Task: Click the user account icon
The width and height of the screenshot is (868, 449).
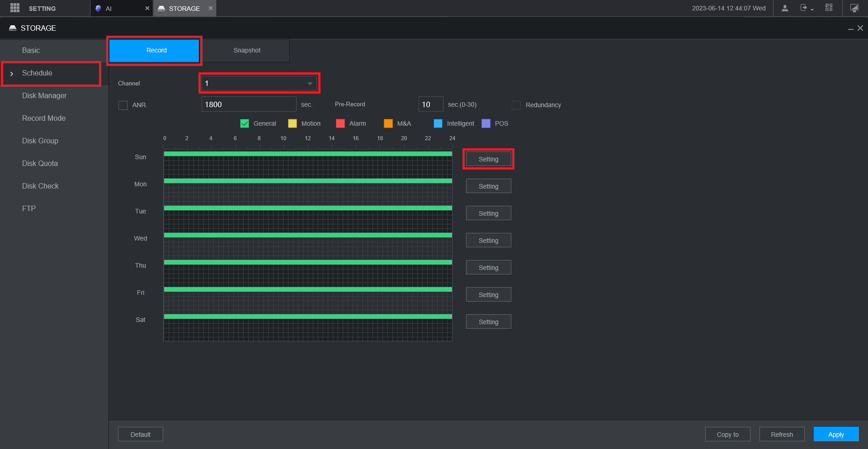Action: [785, 8]
